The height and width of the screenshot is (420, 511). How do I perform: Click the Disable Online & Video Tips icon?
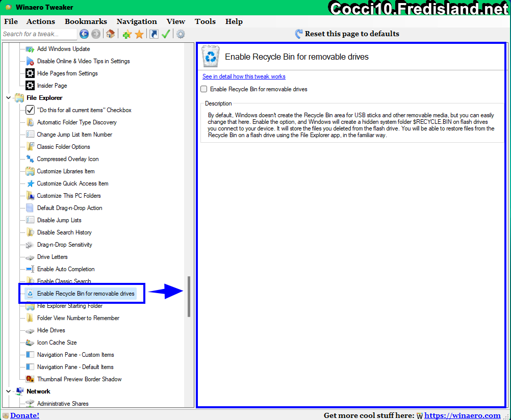30,61
